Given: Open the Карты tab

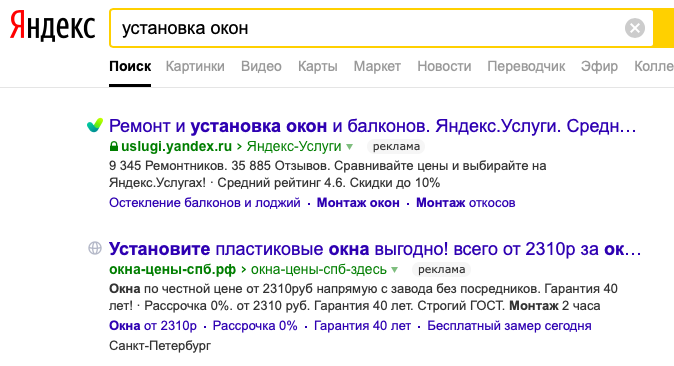Looking at the screenshot, I should point(318,67).
